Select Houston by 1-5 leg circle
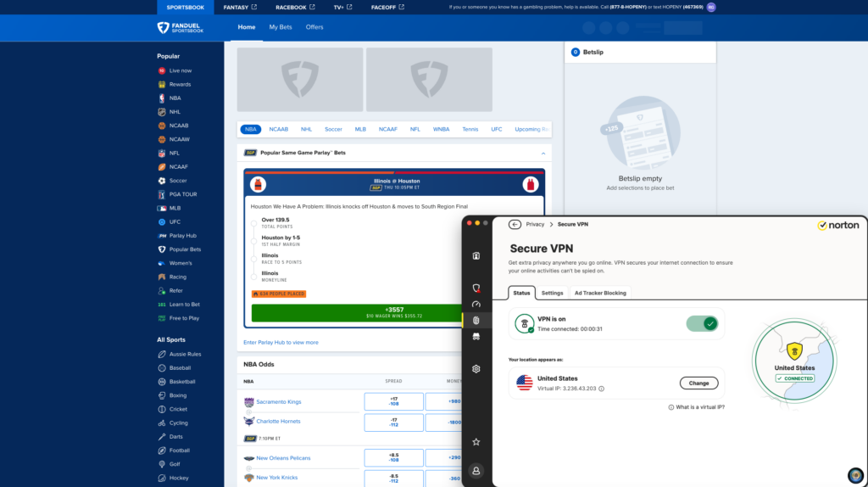Screen dimensions: 868x487 tap(253, 242)
